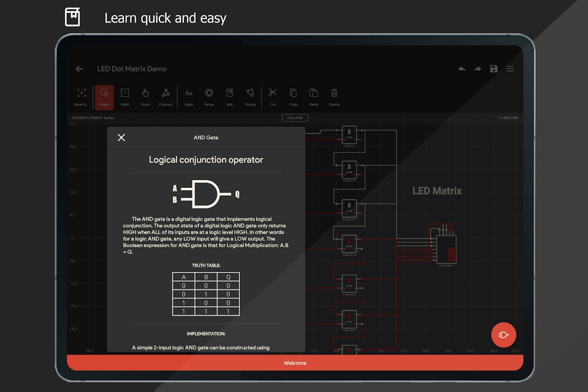This screenshot has width=588, height=392.
Task: Choose the Multi select tool
Action: pyautogui.click(x=125, y=97)
